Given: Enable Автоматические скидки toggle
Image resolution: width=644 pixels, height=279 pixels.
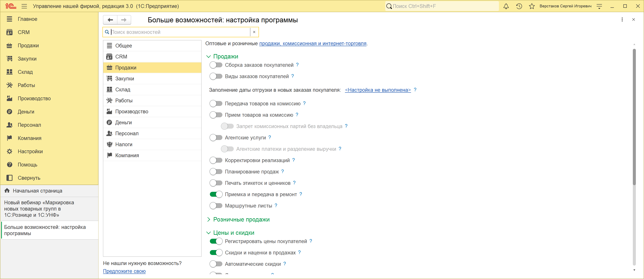Looking at the screenshot, I should (x=216, y=264).
